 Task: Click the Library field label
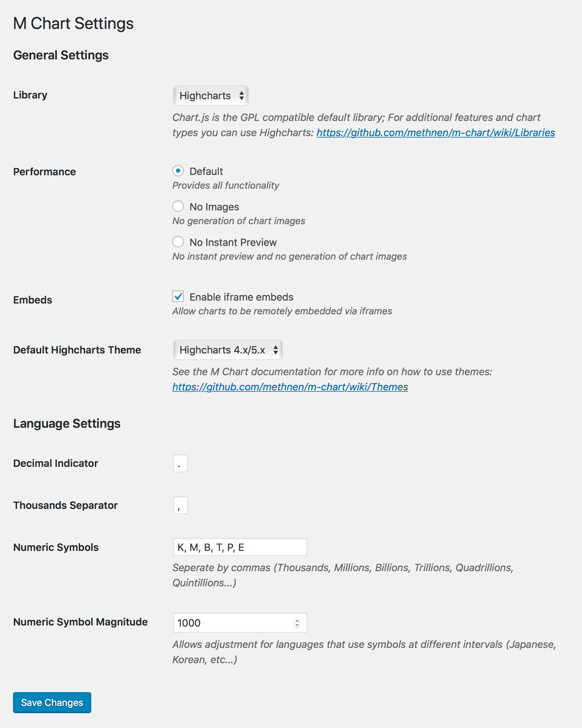pos(30,95)
